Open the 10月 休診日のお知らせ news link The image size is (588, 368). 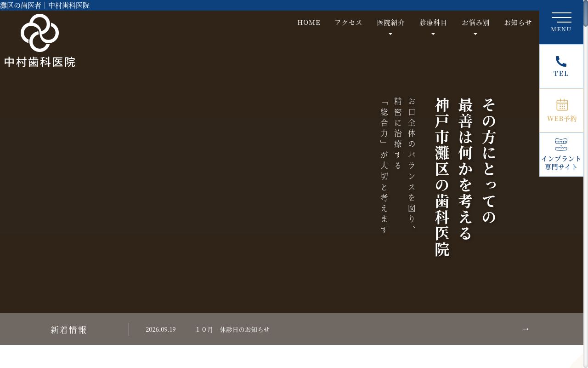coord(232,329)
